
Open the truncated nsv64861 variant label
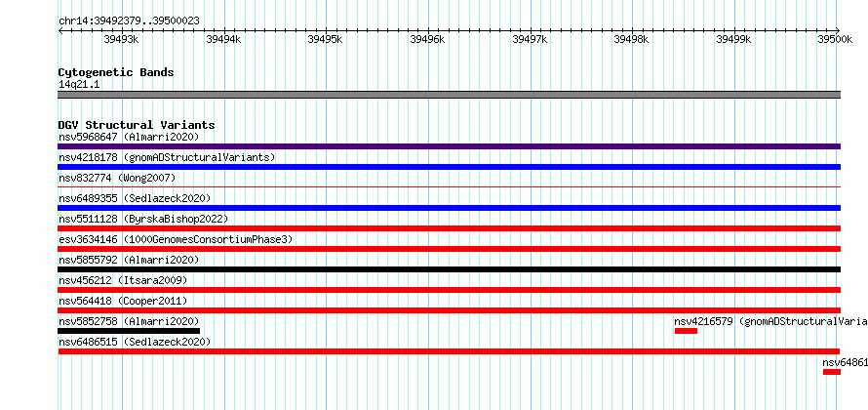point(845,362)
